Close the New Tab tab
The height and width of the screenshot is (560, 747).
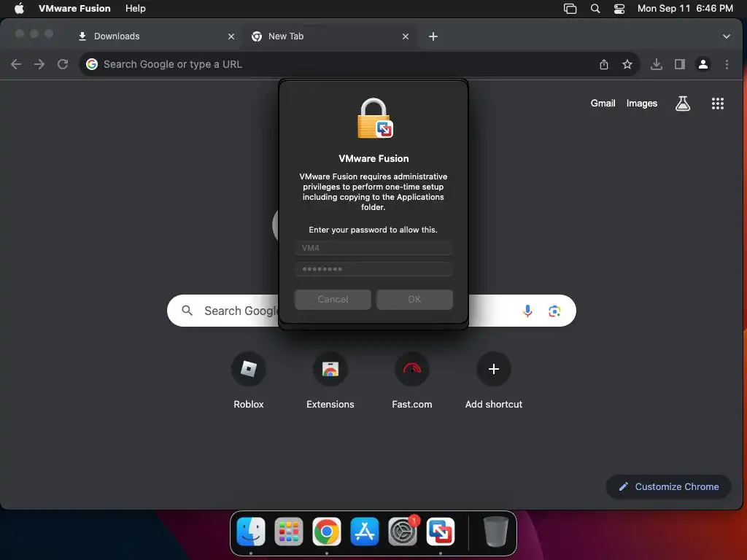point(406,36)
